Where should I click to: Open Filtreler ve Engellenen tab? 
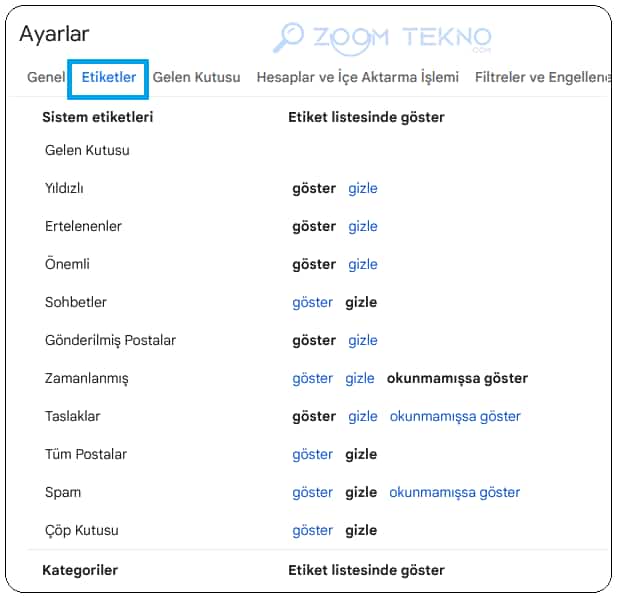(x=543, y=77)
